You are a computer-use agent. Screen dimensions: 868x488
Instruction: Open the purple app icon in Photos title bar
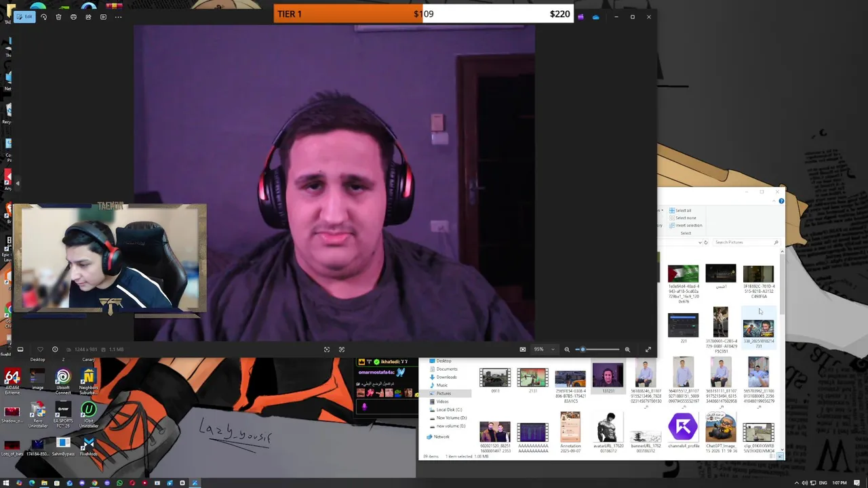click(x=580, y=17)
